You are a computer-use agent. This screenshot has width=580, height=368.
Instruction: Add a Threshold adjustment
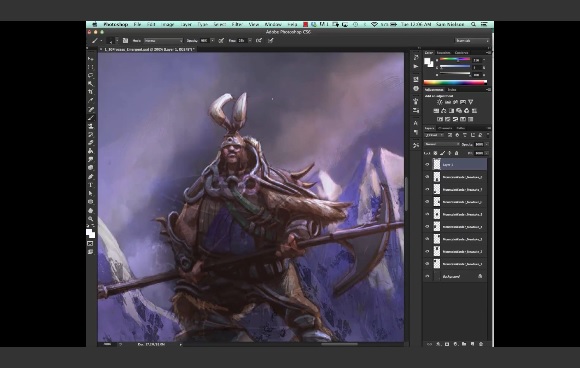(455, 119)
